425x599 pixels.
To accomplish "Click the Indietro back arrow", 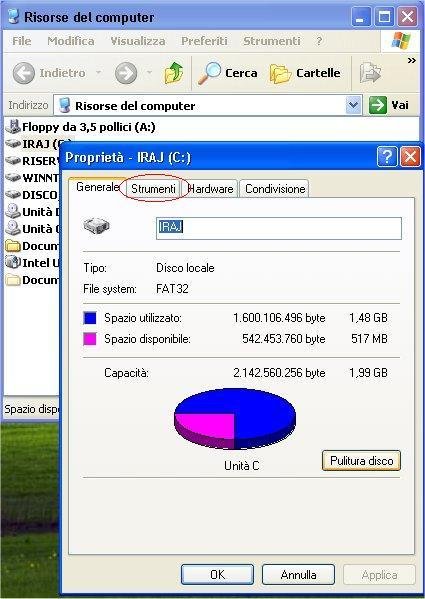I will click(24, 73).
